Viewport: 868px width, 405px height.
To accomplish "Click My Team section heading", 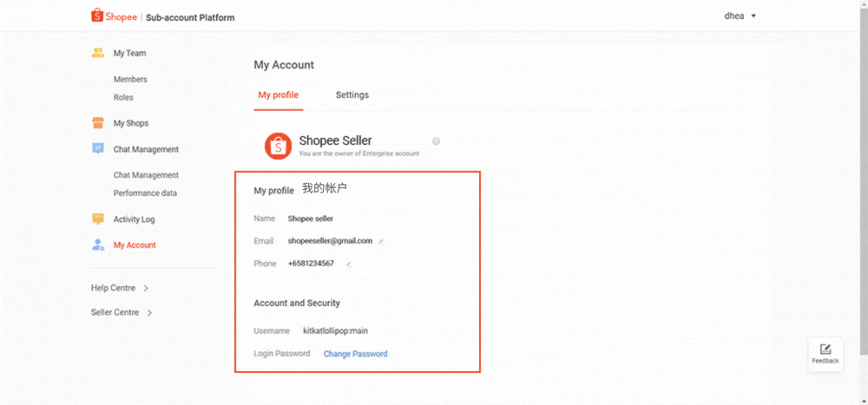I will pyautogui.click(x=129, y=53).
